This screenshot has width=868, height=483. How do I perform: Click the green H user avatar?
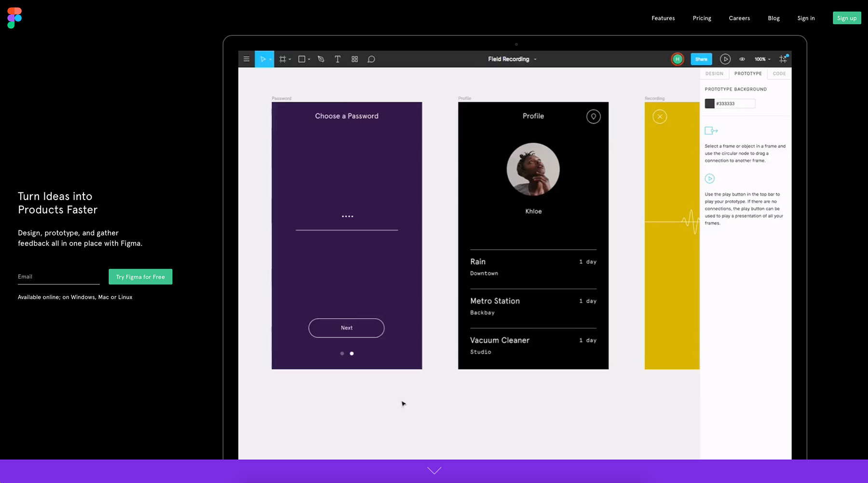[678, 59]
